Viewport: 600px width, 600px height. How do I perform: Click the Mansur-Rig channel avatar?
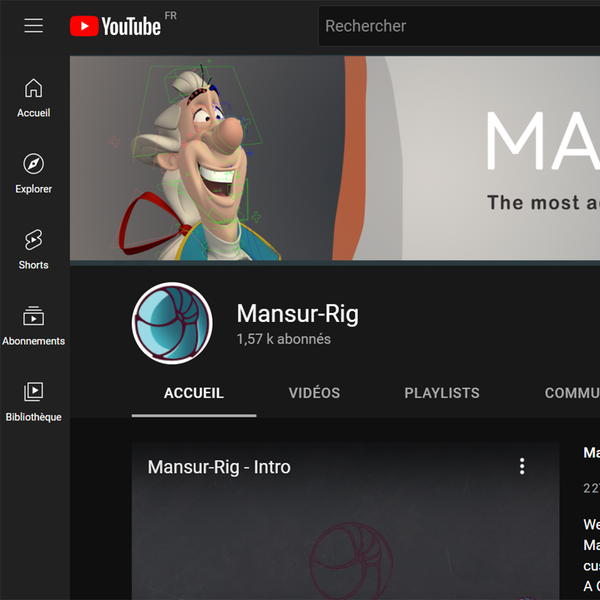172,323
